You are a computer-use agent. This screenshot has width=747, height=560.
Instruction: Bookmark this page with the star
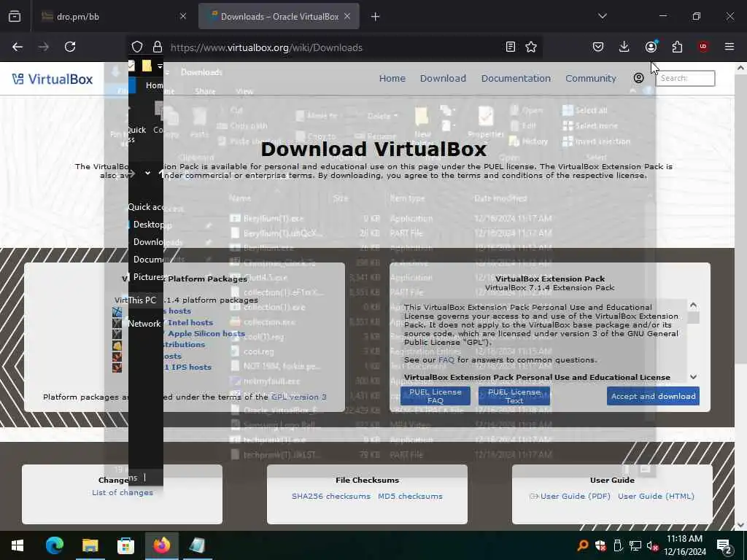531,47
